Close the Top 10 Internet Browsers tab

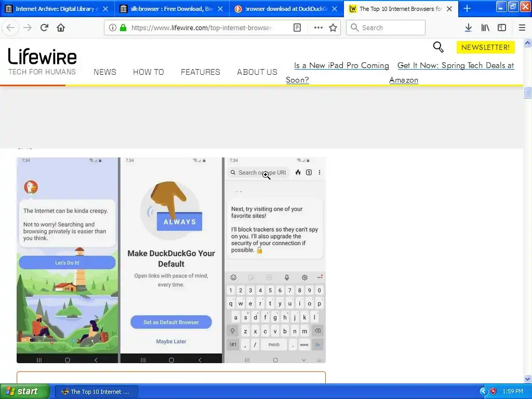click(449, 9)
